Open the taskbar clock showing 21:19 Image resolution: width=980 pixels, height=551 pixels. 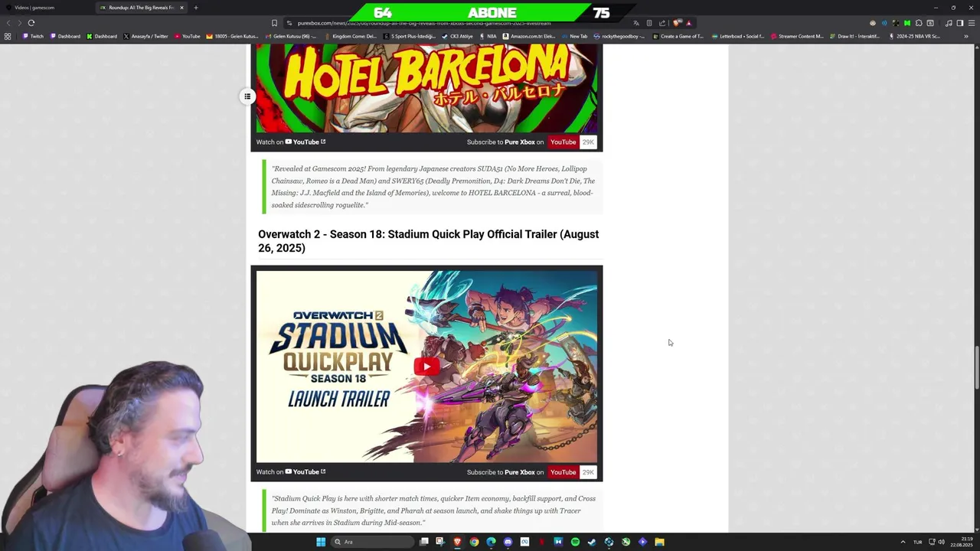961,542
